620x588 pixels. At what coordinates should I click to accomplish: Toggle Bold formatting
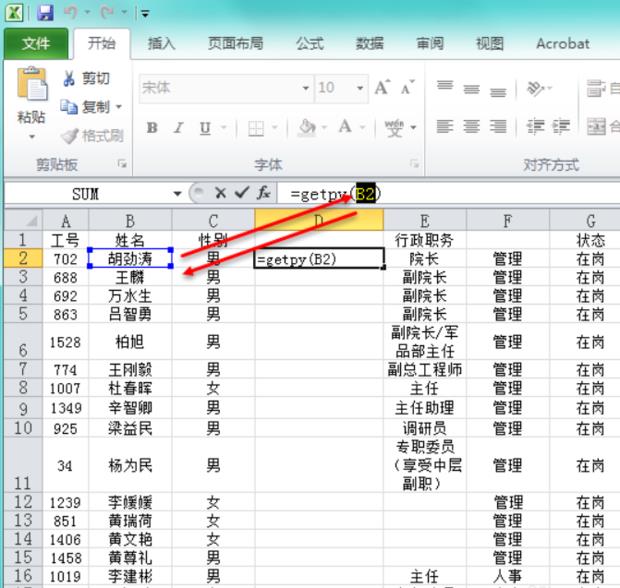coord(152,127)
